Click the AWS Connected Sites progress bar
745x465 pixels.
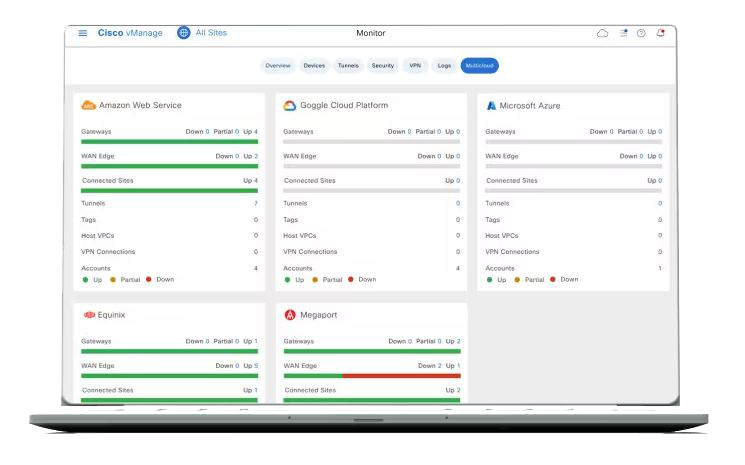[170, 191]
